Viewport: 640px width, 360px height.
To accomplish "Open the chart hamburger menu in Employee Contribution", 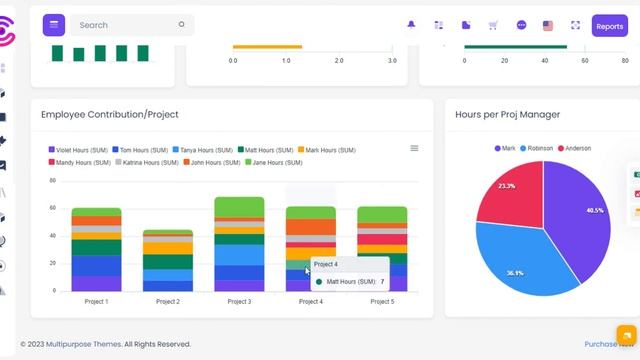I will [x=414, y=148].
